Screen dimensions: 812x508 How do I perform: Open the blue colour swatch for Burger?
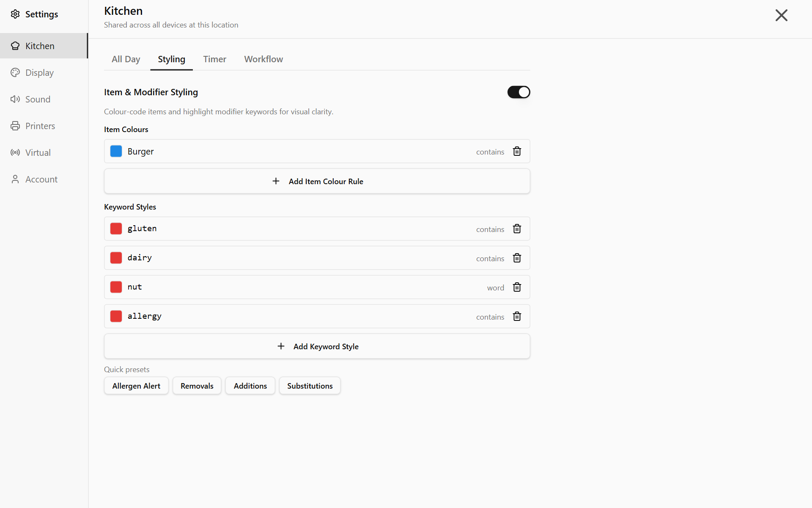(x=116, y=151)
